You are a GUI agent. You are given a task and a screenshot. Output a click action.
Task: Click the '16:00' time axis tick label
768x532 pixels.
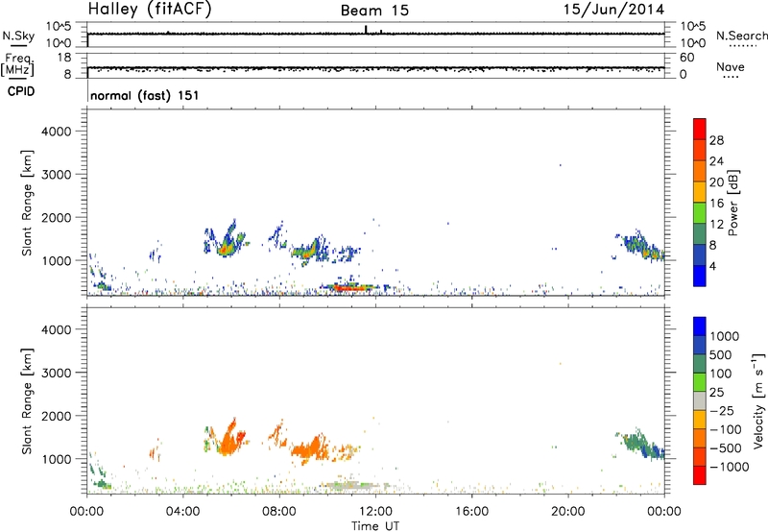471,512
